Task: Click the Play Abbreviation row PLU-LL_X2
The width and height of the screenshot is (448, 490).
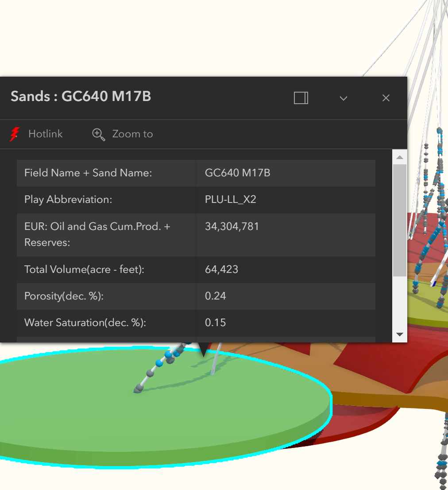Action: point(230,200)
